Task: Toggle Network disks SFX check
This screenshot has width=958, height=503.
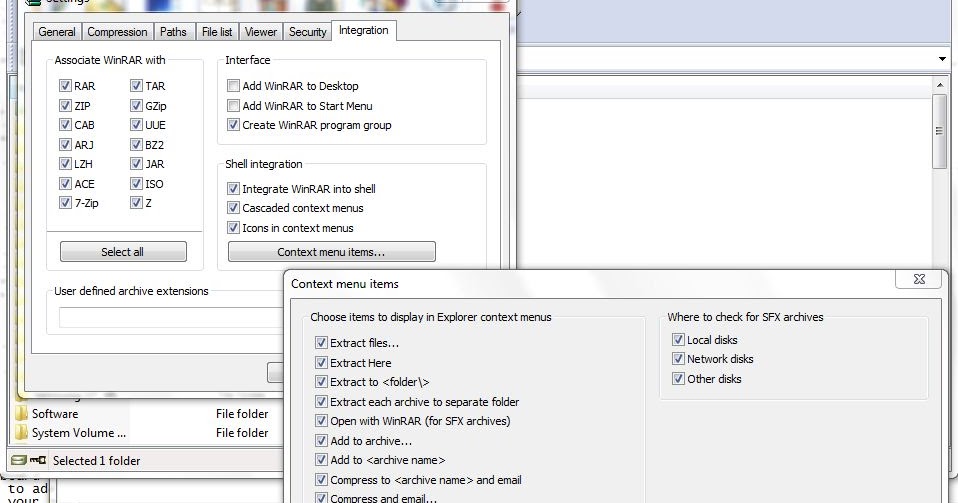Action: [x=678, y=359]
